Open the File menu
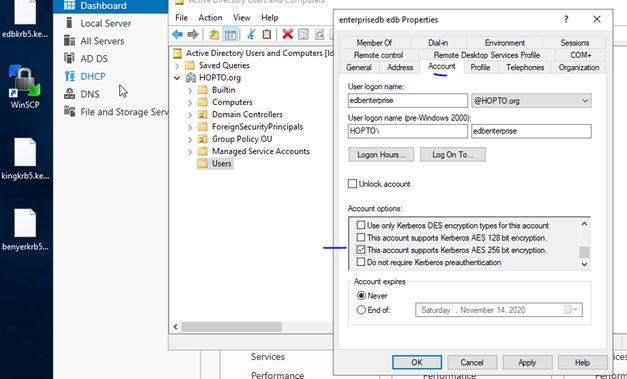The image size is (627, 379). pos(181,18)
